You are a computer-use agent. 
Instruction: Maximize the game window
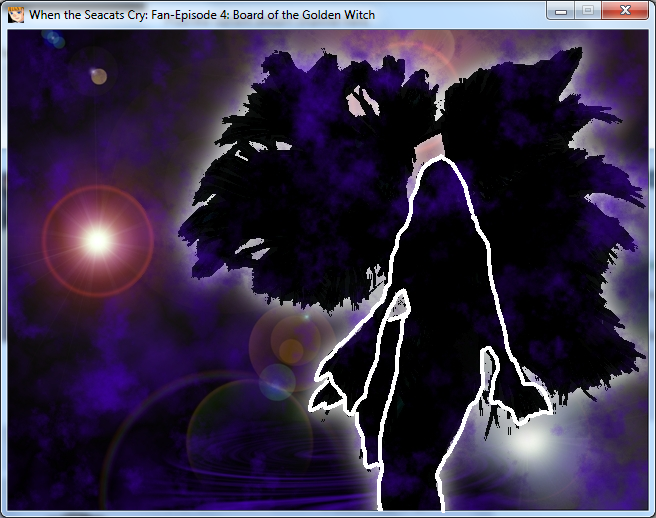pyautogui.click(x=588, y=10)
